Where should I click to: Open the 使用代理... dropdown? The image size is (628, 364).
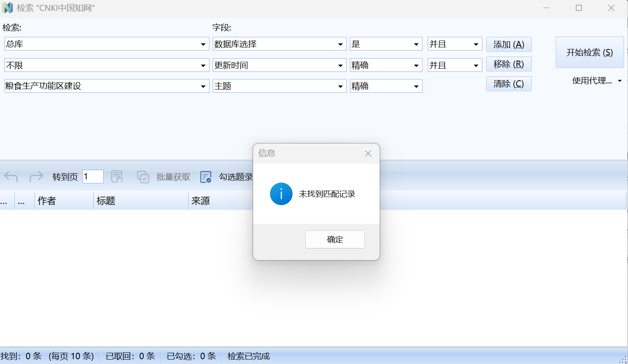pyautogui.click(x=597, y=81)
